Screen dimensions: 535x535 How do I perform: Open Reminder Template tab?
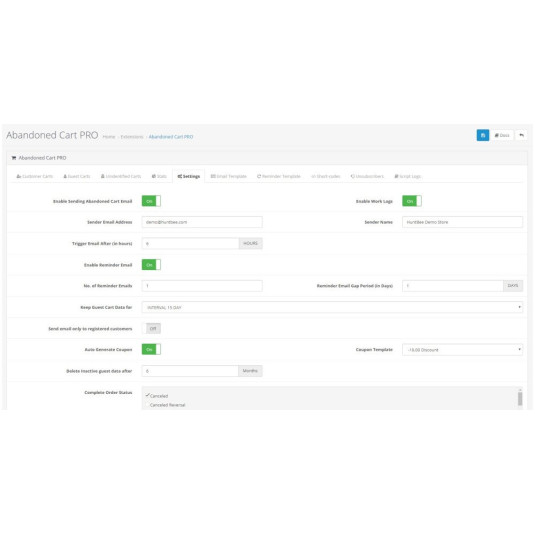pyautogui.click(x=279, y=176)
